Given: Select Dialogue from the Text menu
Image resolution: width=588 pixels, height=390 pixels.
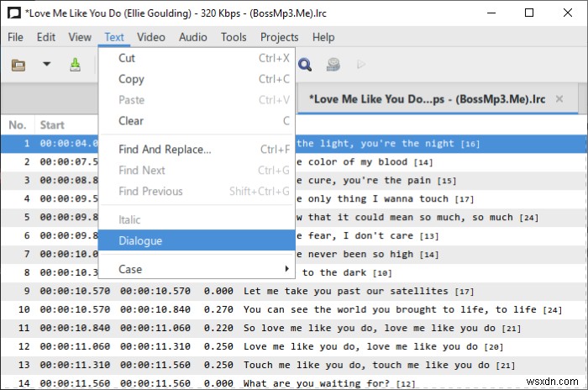Looking at the screenshot, I should [x=140, y=240].
